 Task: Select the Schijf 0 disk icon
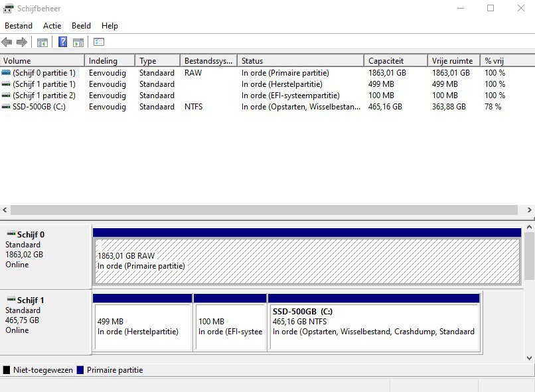coord(11,234)
